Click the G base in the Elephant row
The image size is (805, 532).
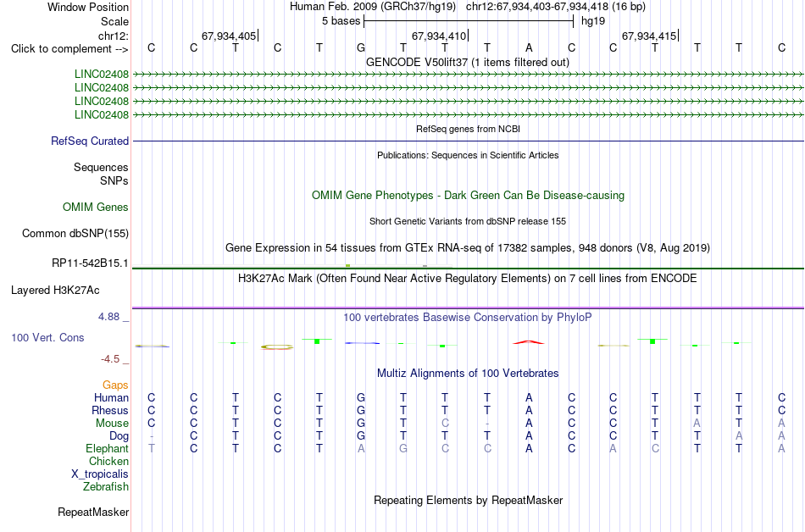pos(403,448)
